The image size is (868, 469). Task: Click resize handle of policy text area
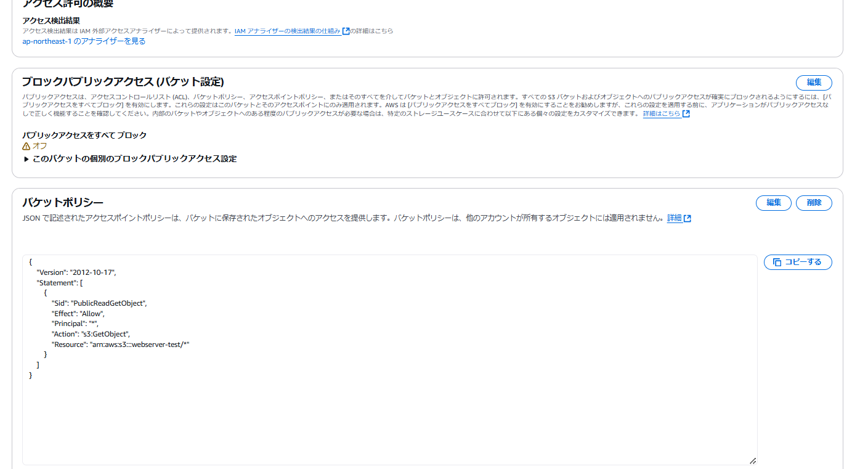click(753, 460)
